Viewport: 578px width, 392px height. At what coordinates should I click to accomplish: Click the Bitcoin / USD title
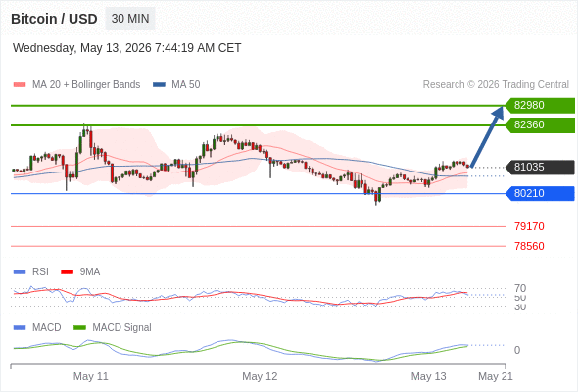tap(54, 19)
